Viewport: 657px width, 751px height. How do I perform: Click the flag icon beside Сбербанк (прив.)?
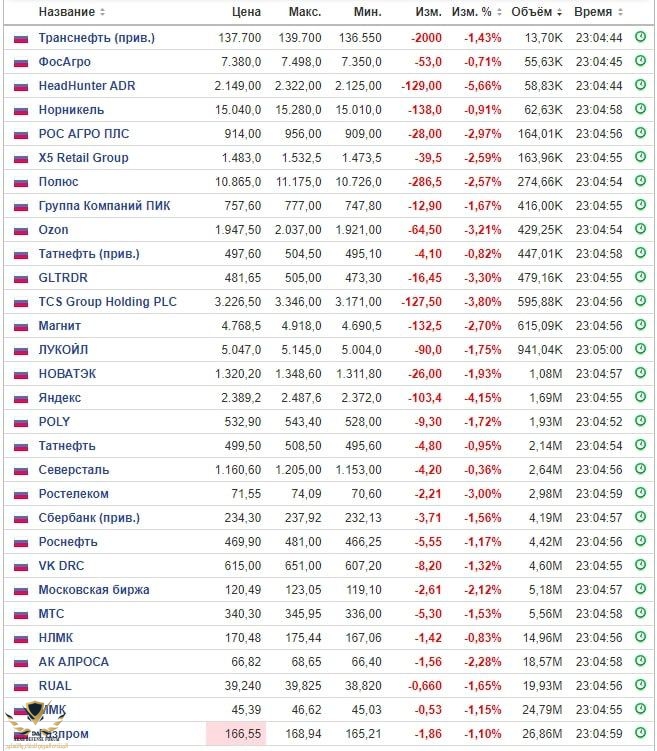pyautogui.click(x=21, y=518)
